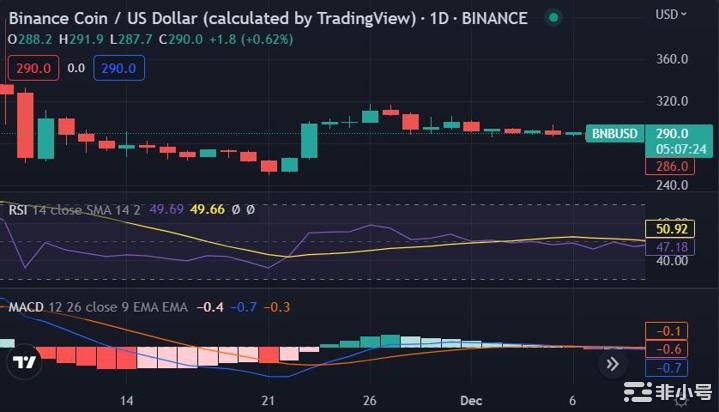Image resolution: width=719 pixels, height=412 pixels.
Task: Click the red 286.0 price axis label
Action: (670, 167)
